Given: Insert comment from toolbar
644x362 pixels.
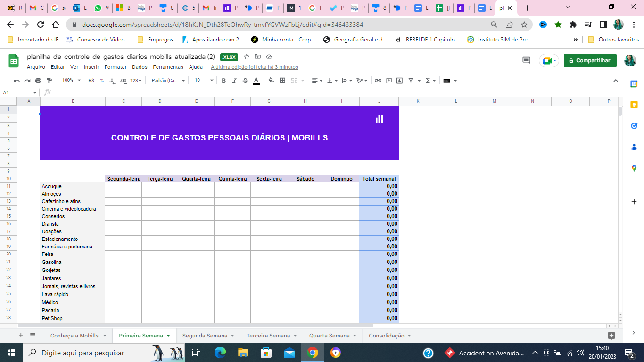Looking at the screenshot, I should (389, 81).
